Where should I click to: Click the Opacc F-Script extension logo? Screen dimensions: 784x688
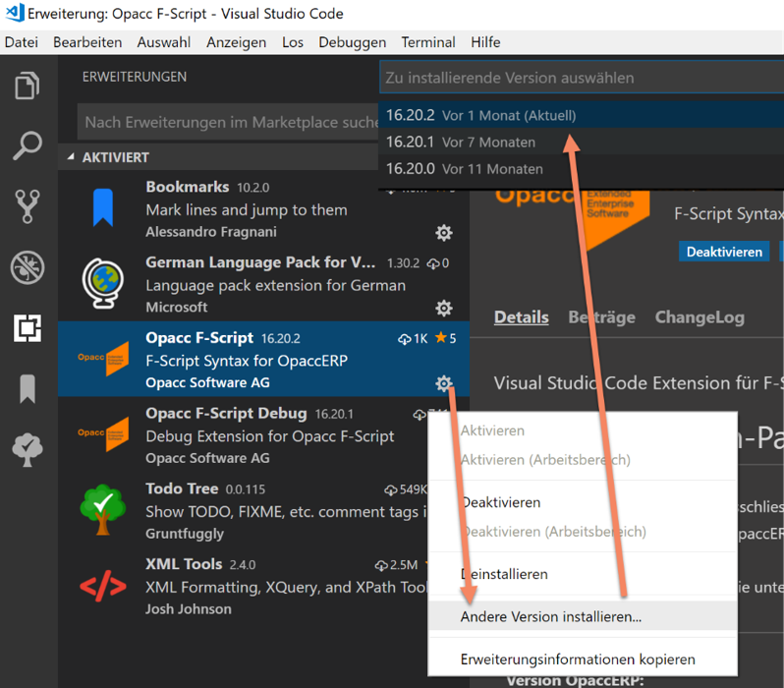pyautogui.click(x=103, y=359)
